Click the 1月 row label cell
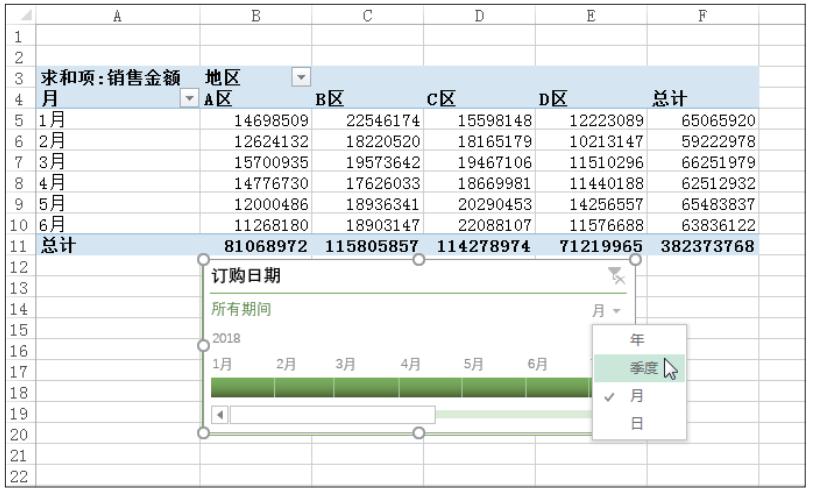This screenshot has width=814, height=496. coord(118,119)
